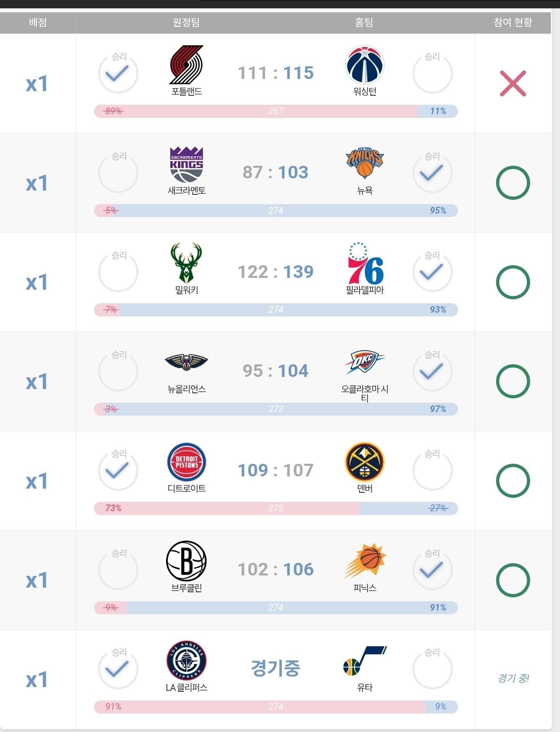
Task: Click the 111 : 115 score
Action: pos(276,73)
